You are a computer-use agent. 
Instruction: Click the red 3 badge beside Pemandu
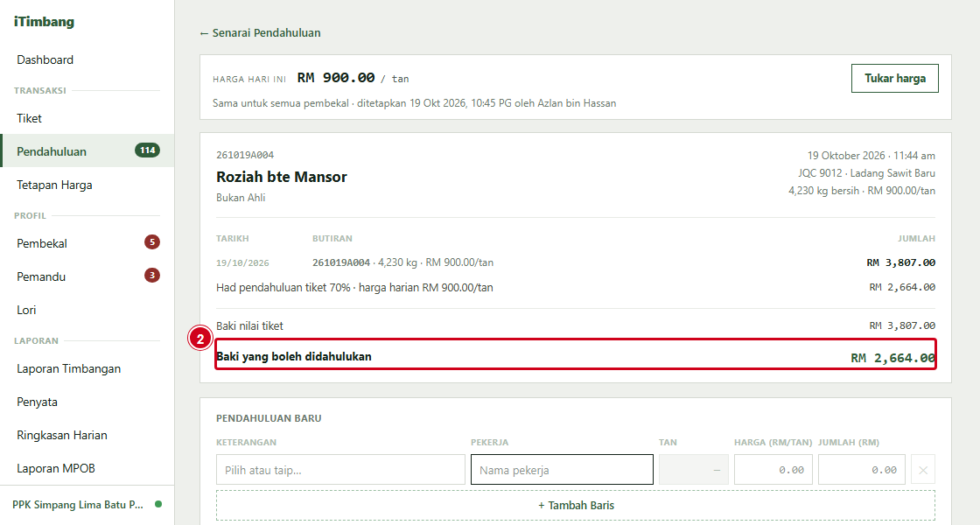coord(152,275)
